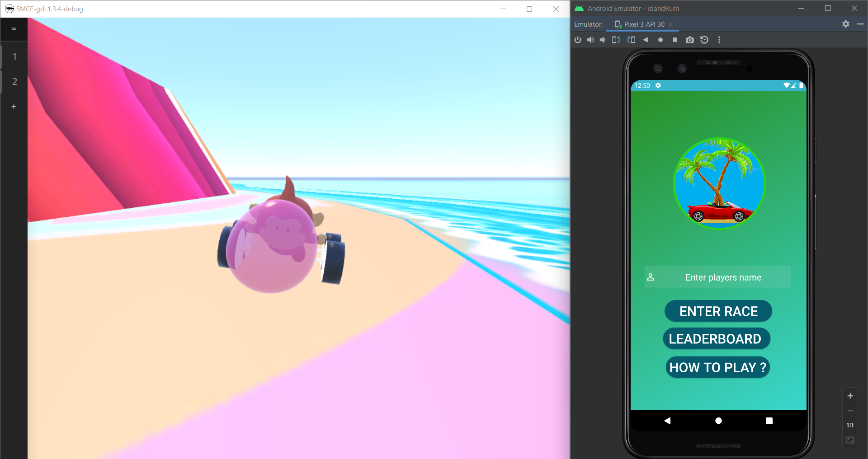Click the emulator power button
Viewport: 868px width, 459px height.
578,40
